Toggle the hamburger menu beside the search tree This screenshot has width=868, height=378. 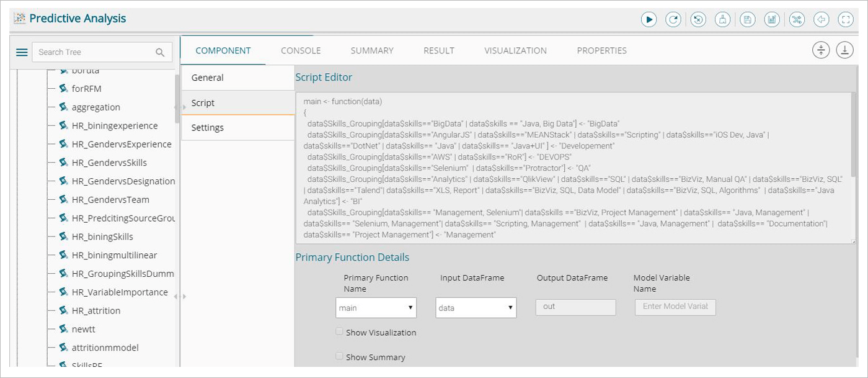tap(22, 52)
